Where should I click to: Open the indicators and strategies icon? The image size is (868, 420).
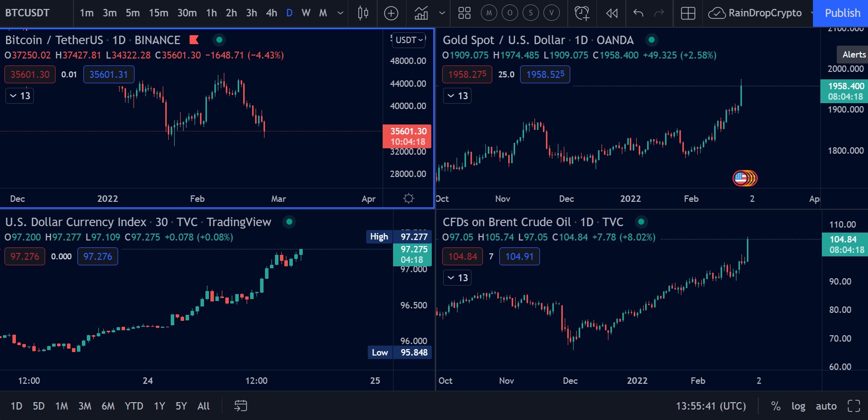421,13
